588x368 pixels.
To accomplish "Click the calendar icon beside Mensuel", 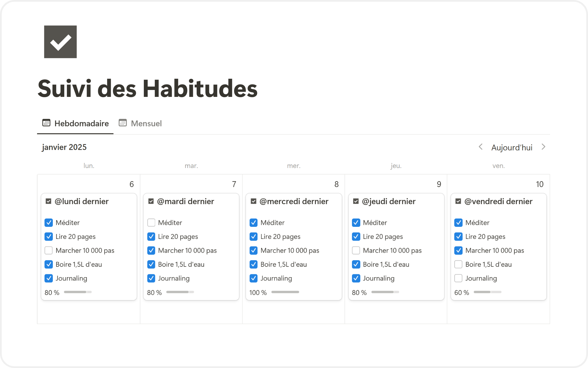I will tap(123, 123).
